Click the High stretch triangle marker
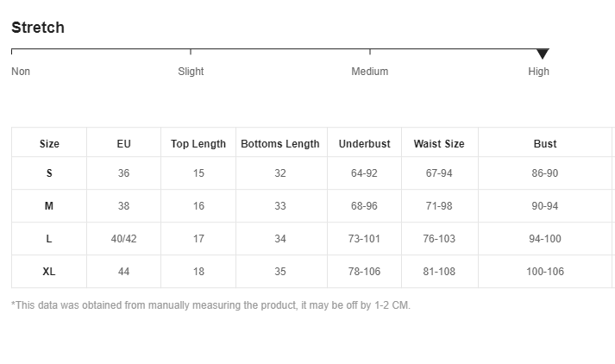This screenshot has width=615, height=364. pyautogui.click(x=543, y=53)
